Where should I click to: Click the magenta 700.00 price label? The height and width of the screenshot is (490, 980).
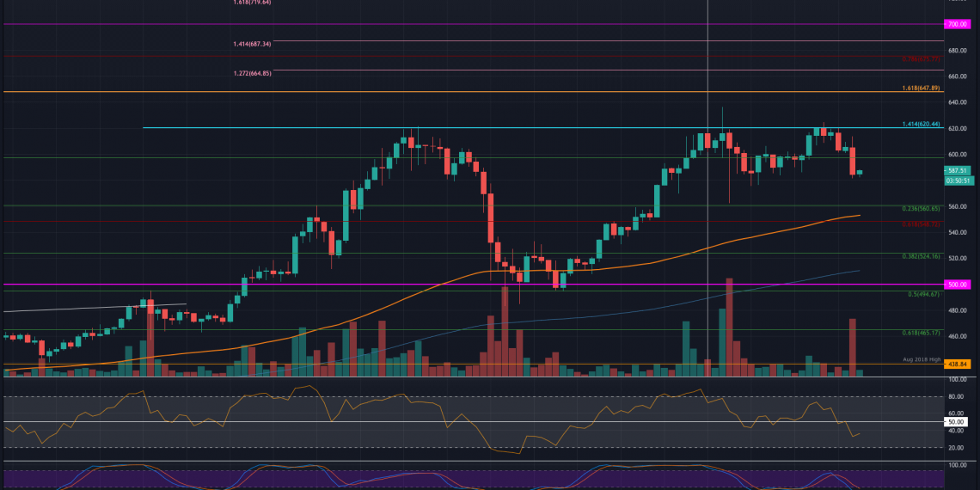(957, 24)
